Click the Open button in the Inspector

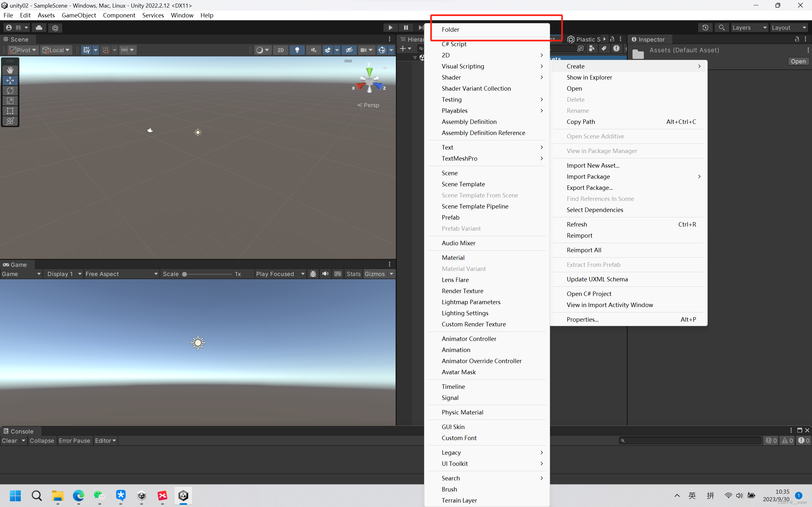tap(798, 61)
